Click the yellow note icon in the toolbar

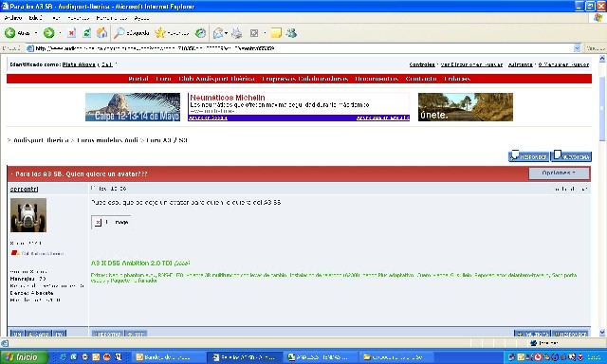click(276, 33)
